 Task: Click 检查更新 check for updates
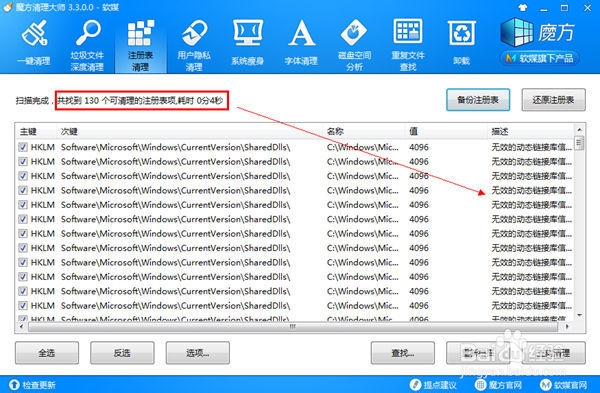pos(32,385)
